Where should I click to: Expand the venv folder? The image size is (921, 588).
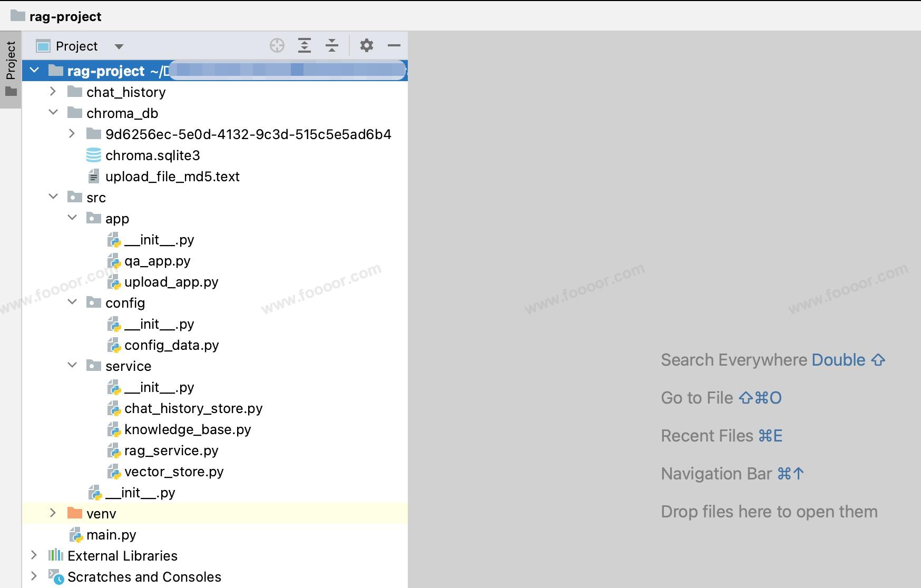pos(53,513)
